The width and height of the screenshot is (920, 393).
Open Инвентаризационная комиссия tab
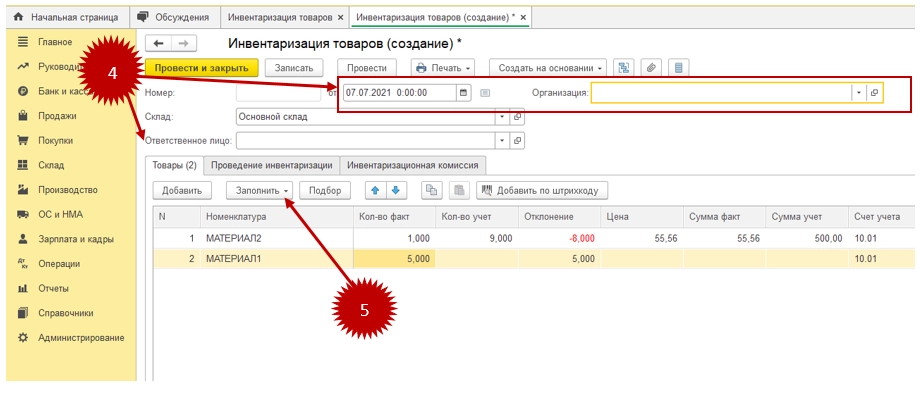412,165
